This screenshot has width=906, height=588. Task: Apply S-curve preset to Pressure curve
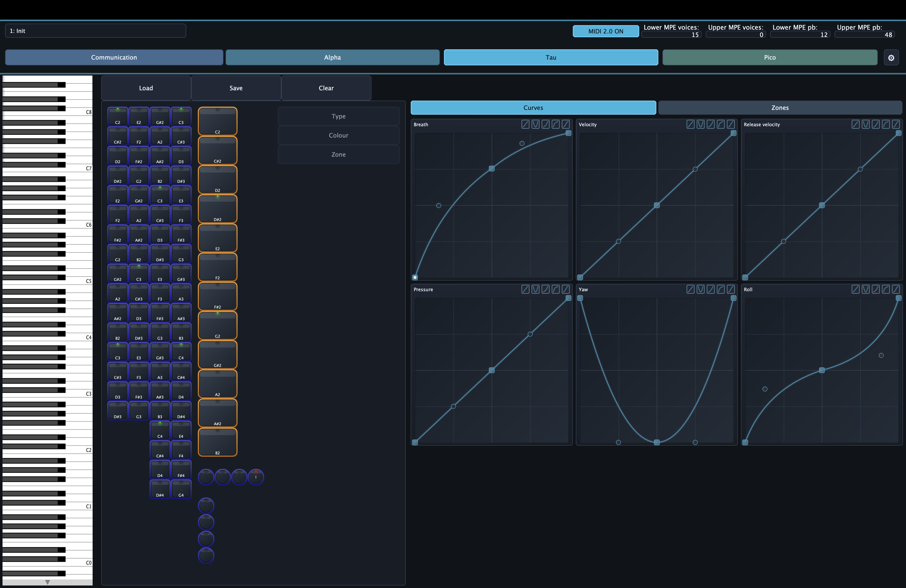566,289
